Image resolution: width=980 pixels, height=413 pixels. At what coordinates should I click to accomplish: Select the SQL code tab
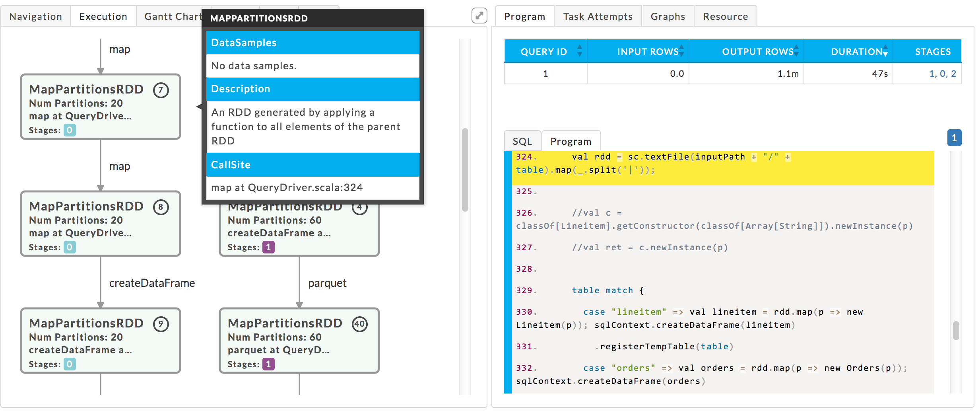522,141
